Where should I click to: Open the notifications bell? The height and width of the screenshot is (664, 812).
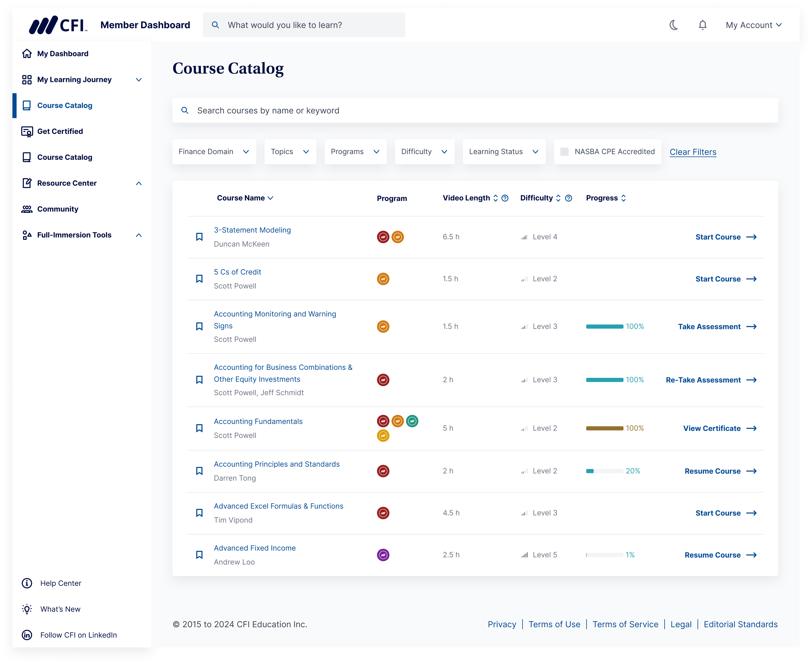[x=702, y=25]
